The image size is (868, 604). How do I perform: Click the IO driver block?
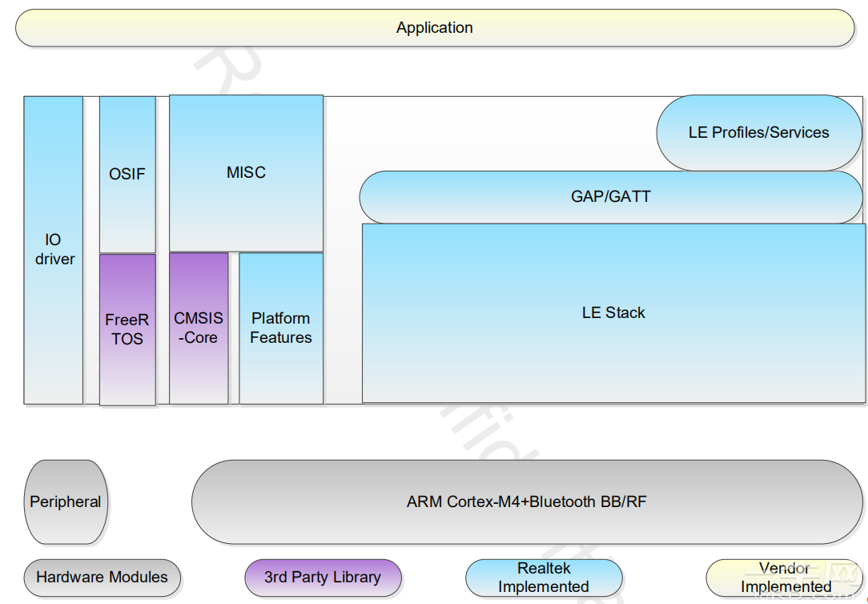tap(53, 249)
